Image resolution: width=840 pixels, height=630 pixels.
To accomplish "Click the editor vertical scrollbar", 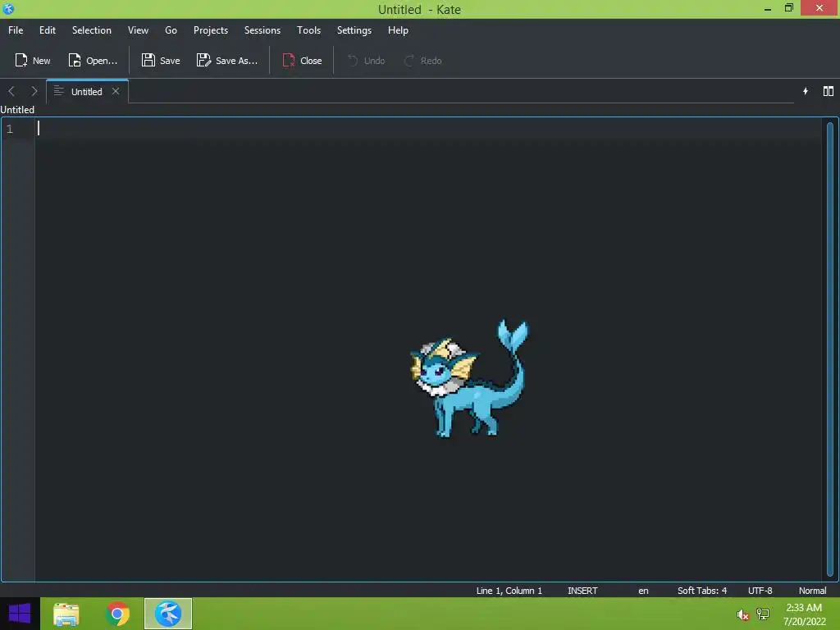I will 830,349.
